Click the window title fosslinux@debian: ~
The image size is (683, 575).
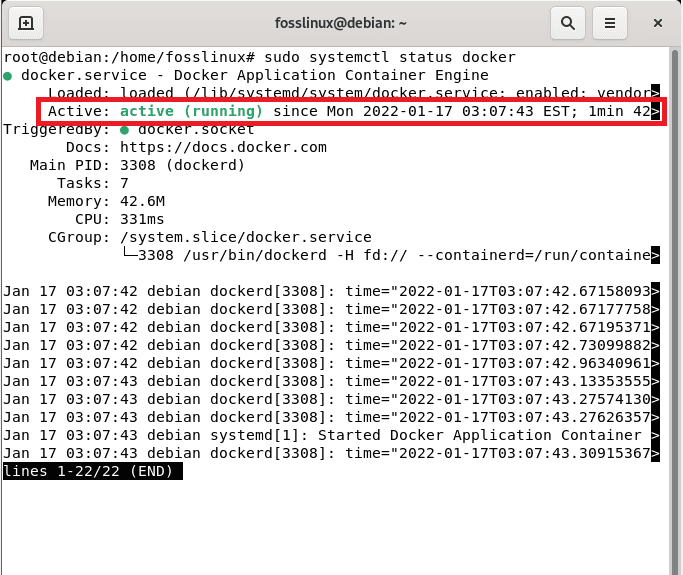coord(341,23)
